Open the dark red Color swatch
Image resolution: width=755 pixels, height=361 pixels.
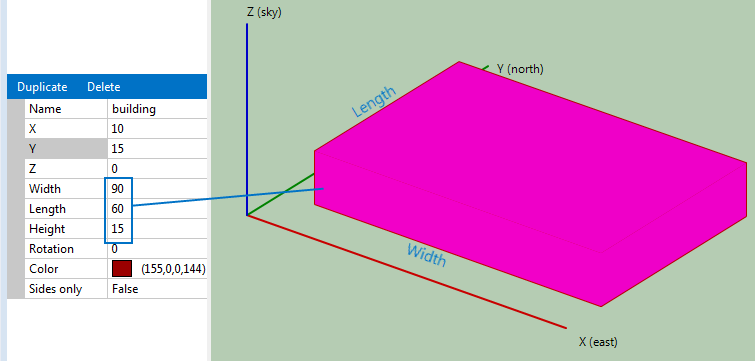tap(122, 269)
